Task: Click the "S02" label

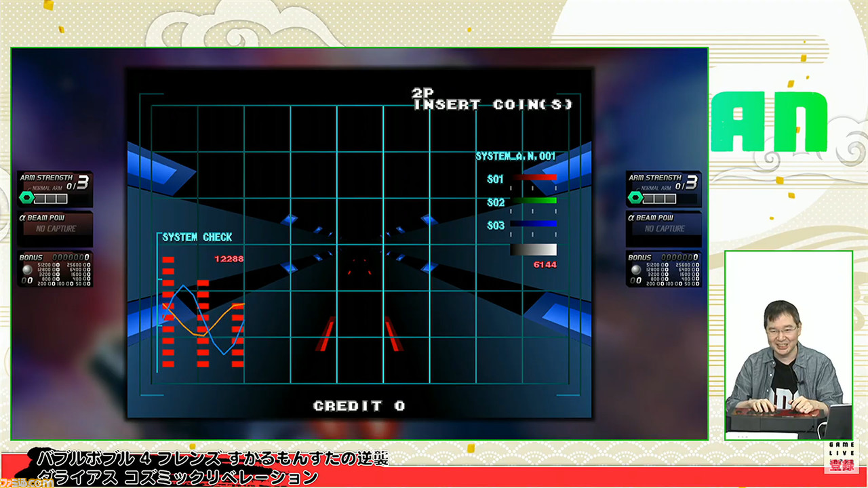Action: point(496,203)
